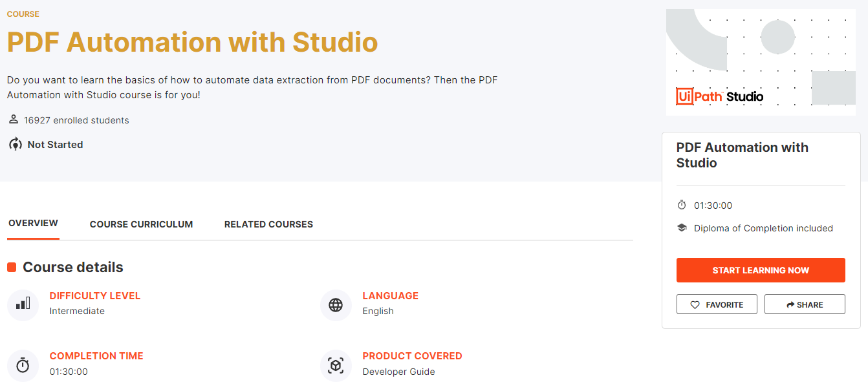
Task: Click the UiPath Studio logo in the banner
Action: pos(720,95)
